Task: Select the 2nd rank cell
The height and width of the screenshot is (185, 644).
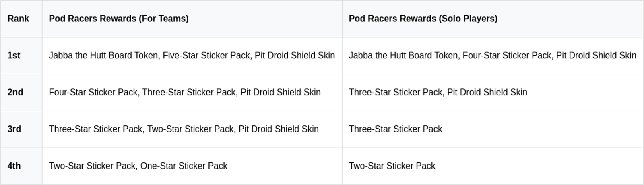Action: 15,92
